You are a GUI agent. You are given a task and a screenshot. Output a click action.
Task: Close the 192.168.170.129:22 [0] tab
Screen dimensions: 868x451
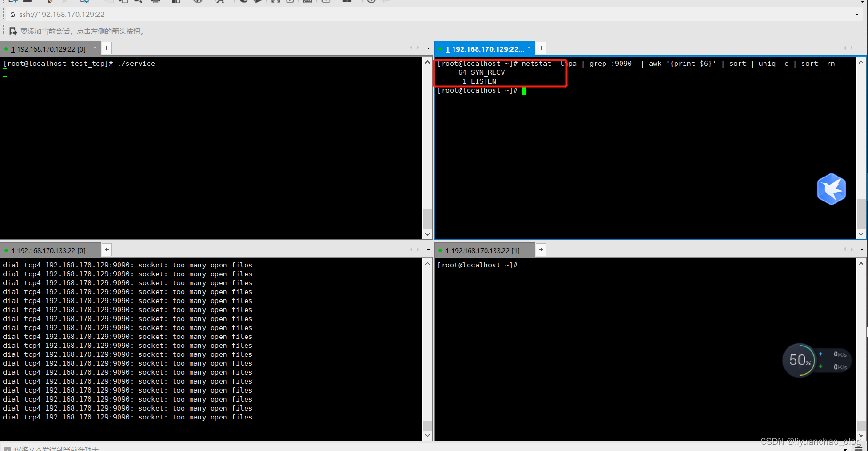(95, 48)
